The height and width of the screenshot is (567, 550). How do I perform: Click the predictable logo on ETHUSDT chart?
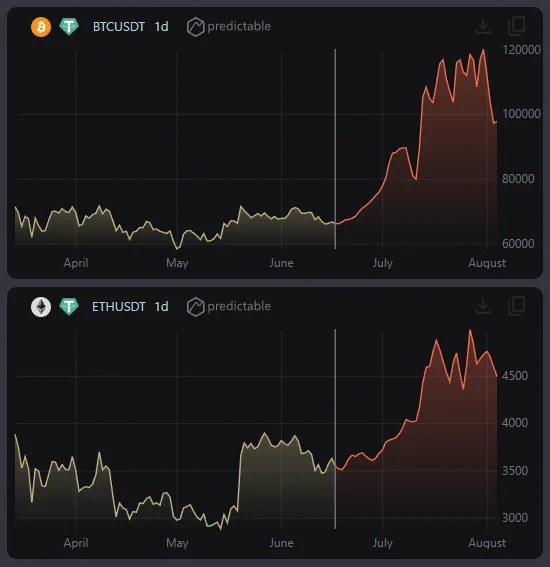pyautogui.click(x=229, y=307)
